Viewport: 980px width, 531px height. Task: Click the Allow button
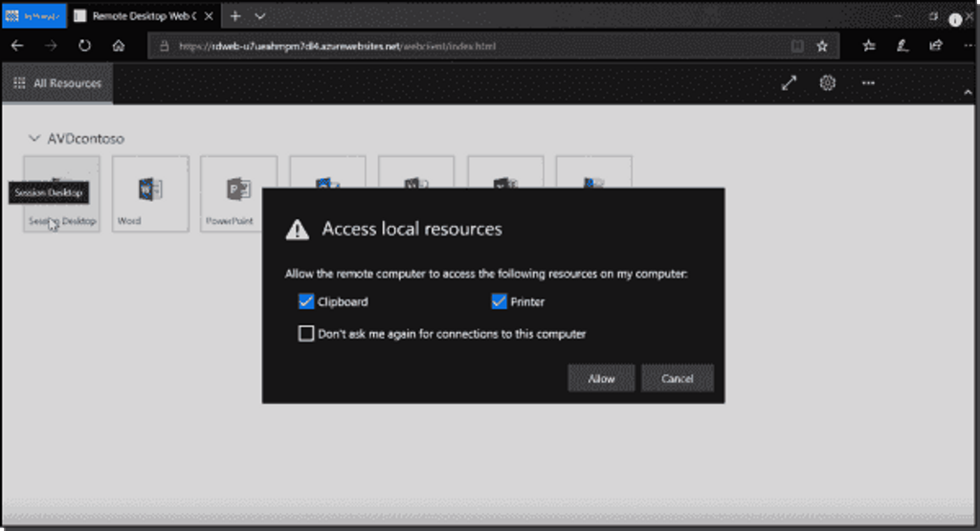pos(601,379)
